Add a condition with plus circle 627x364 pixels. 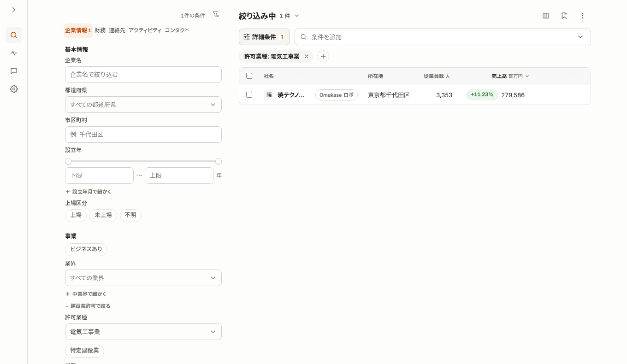click(x=323, y=56)
